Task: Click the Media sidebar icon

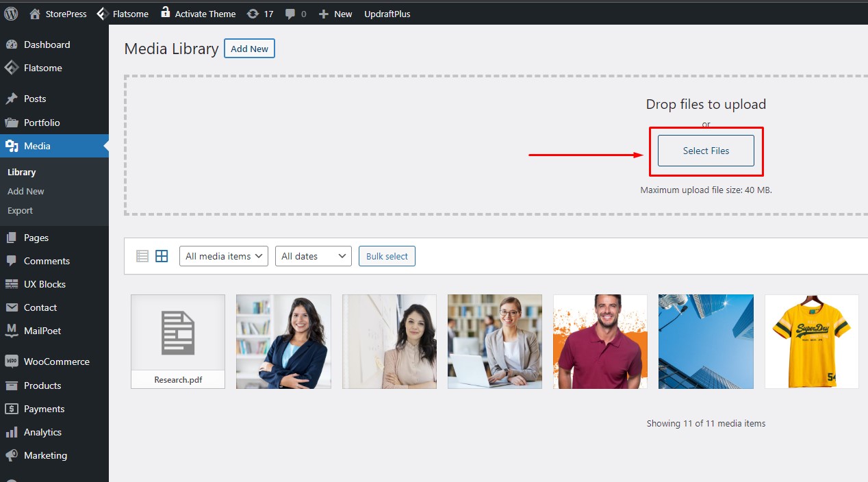Action: 12,146
